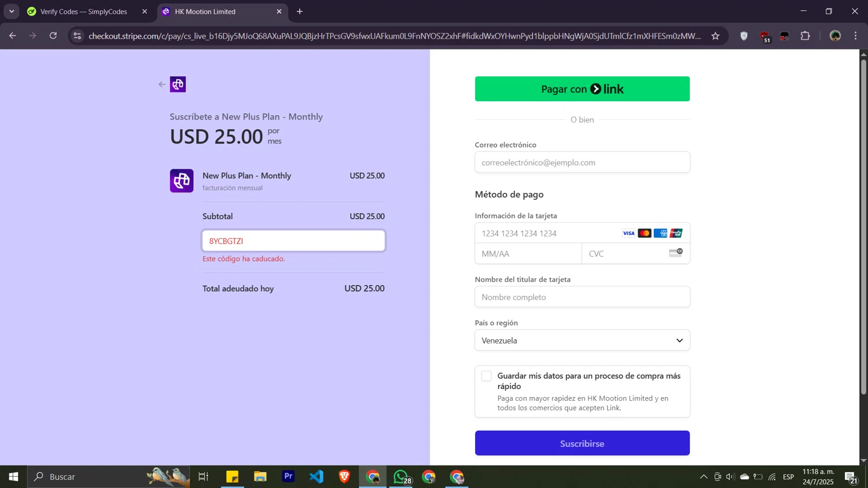Viewport: 868px width, 488px height.
Task: Click the volume speaker tray icon
Action: (730, 477)
